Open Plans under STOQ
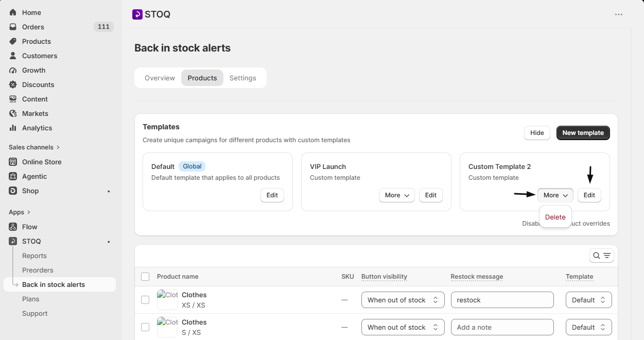The height and width of the screenshot is (340, 644). (x=31, y=299)
